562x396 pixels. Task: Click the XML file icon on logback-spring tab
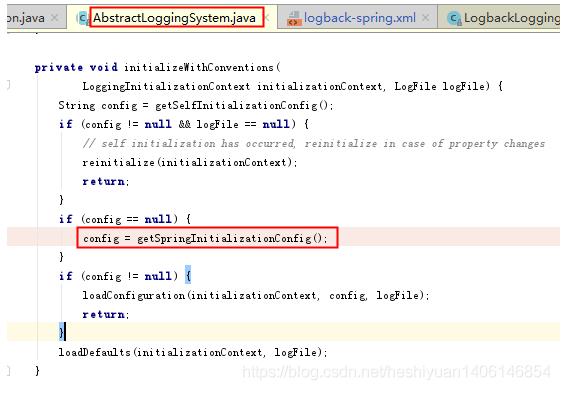click(x=294, y=19)
